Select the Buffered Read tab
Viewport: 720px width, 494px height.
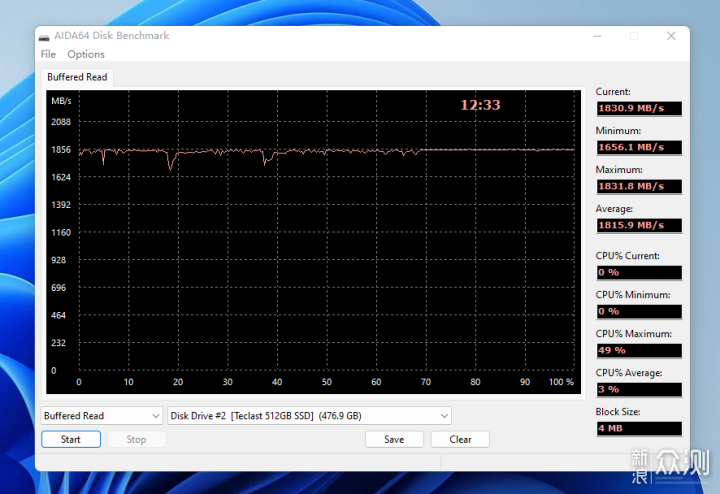click(x=77, y=77)
